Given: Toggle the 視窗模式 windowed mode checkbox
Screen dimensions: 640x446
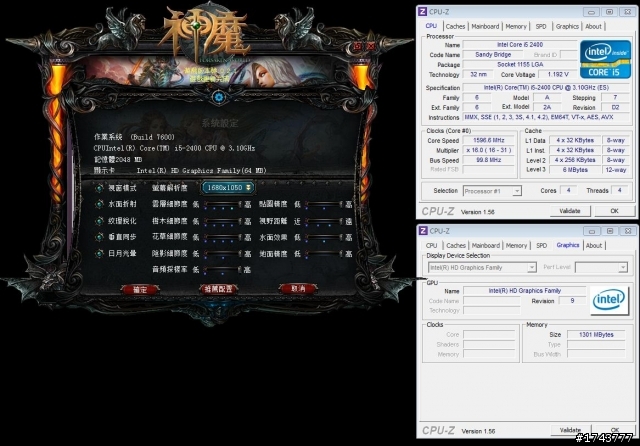Looking at the screenshot, I should pyautogui.click(x=99, y=188).
